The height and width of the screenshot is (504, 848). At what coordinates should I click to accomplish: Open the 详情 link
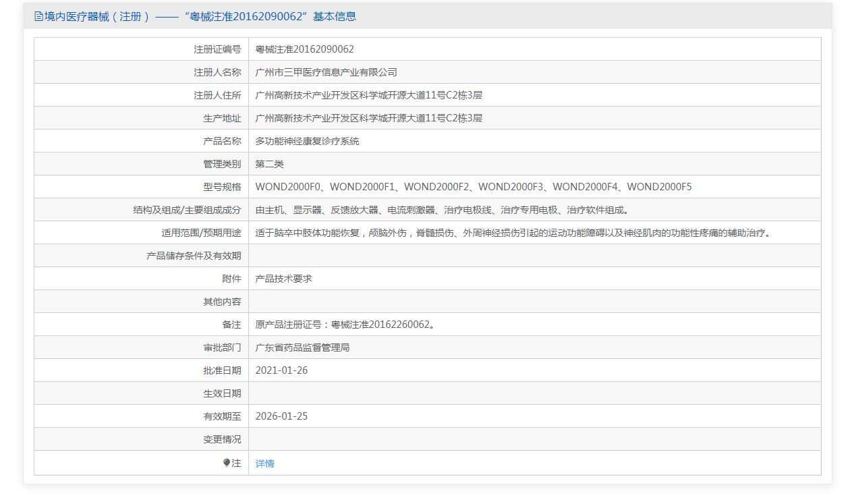(x=264, y=464)
